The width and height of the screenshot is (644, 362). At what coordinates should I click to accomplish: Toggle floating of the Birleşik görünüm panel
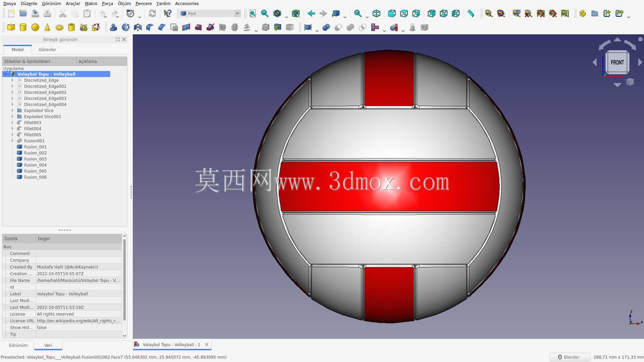(x=118, y=39)
